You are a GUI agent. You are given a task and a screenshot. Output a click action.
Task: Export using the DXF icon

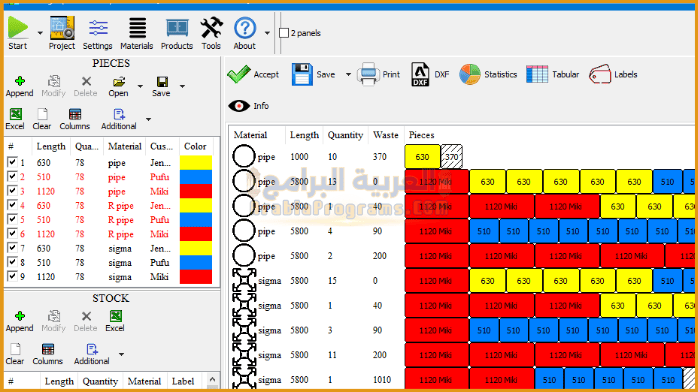pyautogui.click(x=420, y=74)
